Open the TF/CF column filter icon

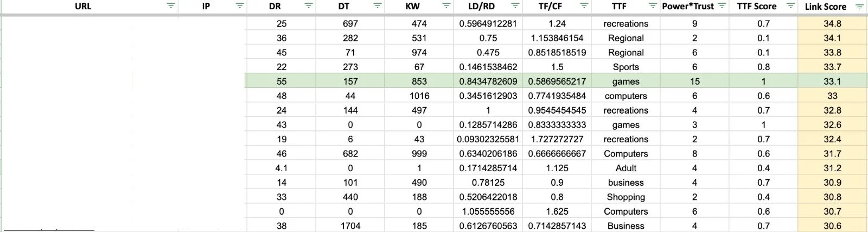[584, 6]
